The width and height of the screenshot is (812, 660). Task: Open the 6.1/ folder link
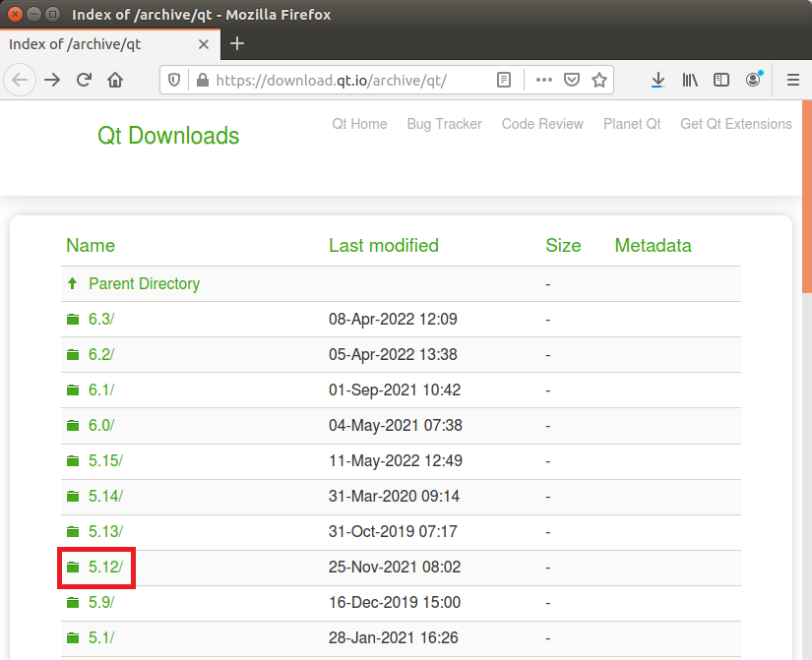[101, 390]
